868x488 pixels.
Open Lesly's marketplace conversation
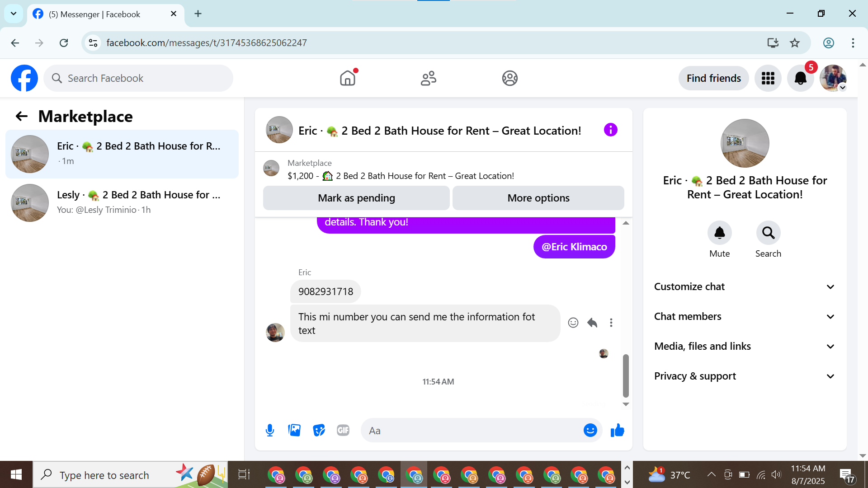click(122, 202)
